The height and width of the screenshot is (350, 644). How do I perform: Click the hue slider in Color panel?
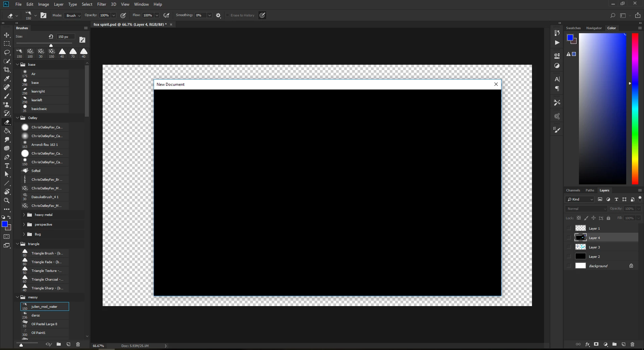coord(635,109)
